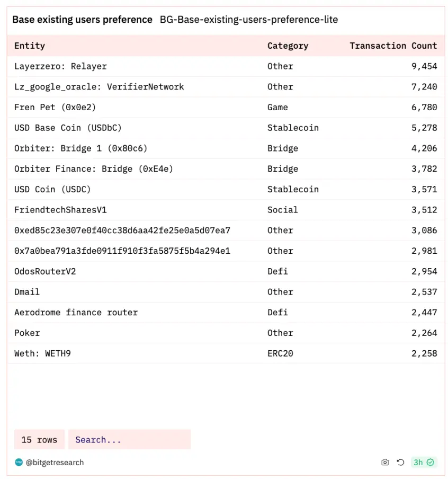The image size is (448, 479).
Task: Click the 15 rows counter
Action: click(x=39, y=440)
